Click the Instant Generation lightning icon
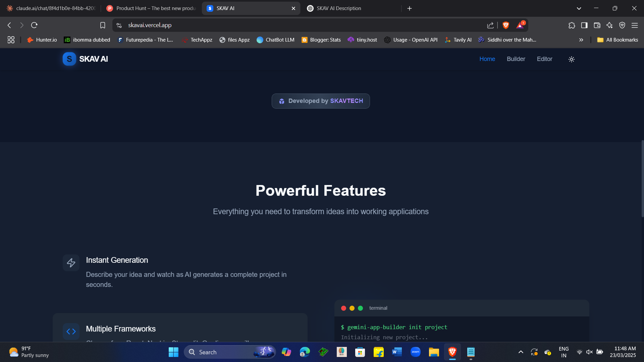644x362 pixels. click(x=71, y=263)
